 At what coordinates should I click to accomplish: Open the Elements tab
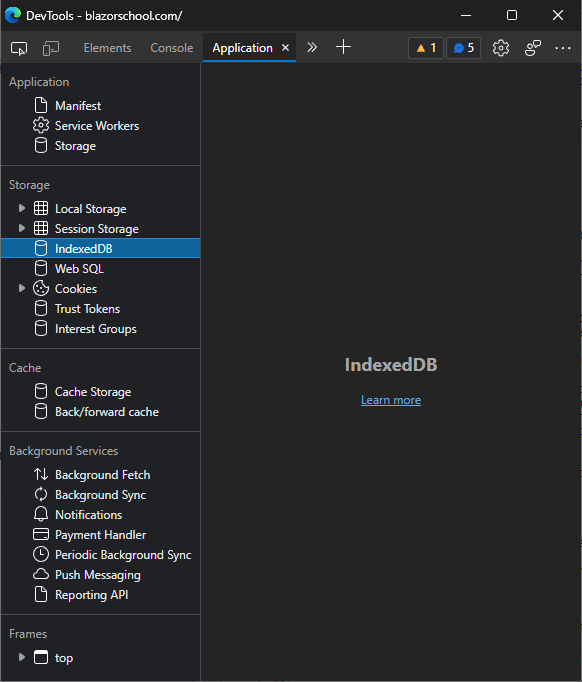tap(107, 48)
